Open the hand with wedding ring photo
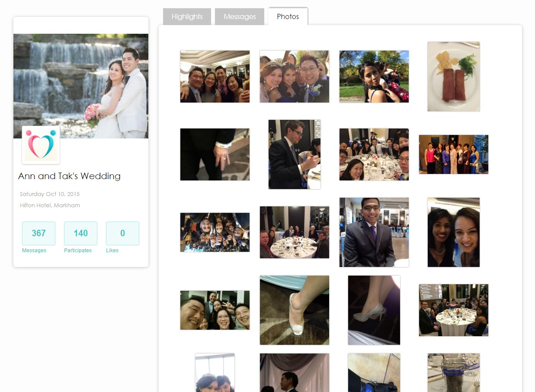This screenshot has width=535, height=392. tap(215, 154)
